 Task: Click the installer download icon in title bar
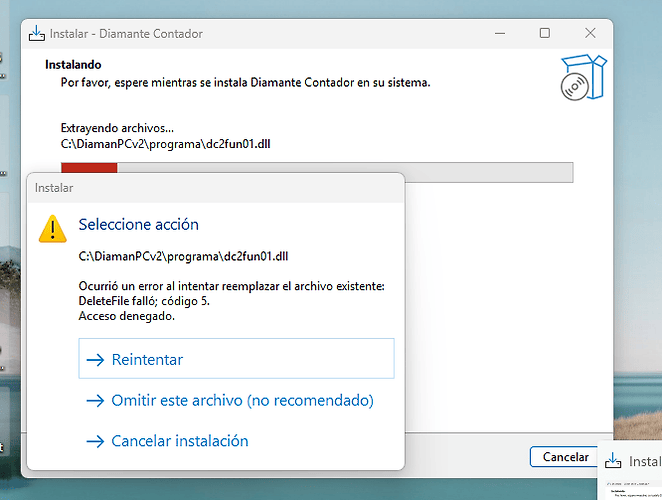[37, 33]
